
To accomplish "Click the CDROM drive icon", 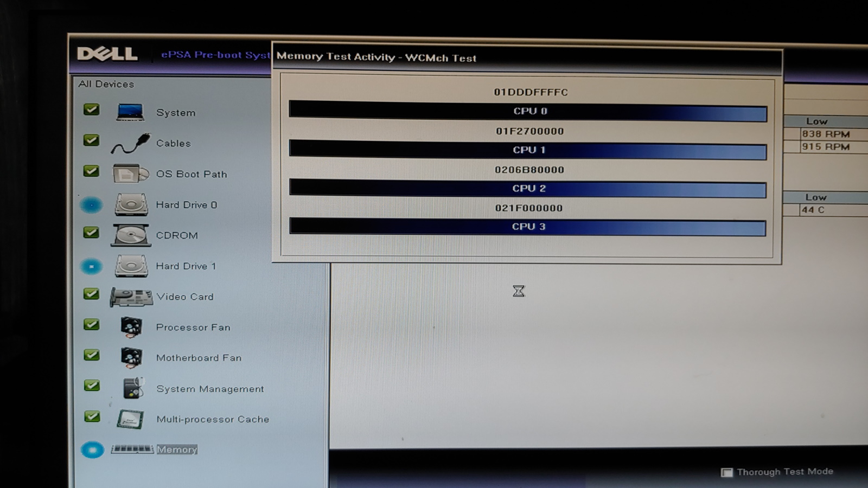I will 131,235.
